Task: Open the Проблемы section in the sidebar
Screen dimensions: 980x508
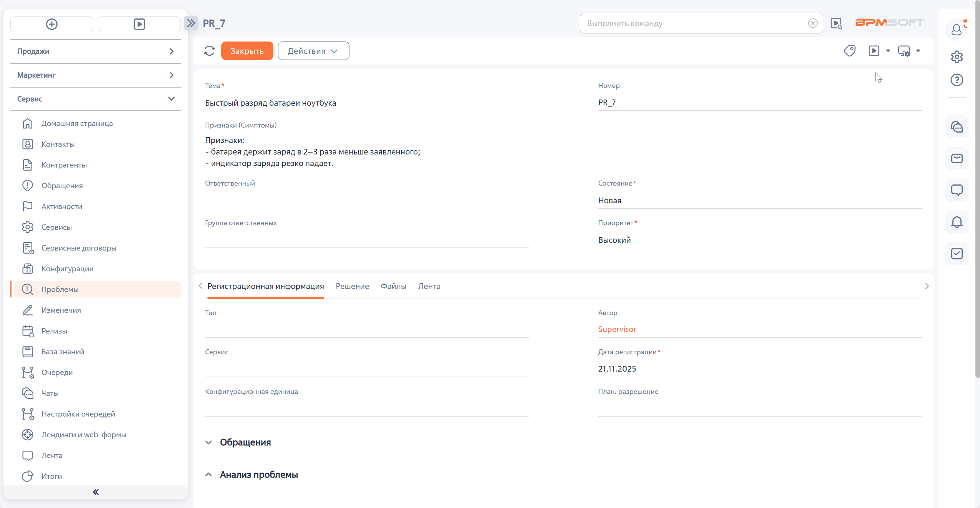Action: [60, 289]
